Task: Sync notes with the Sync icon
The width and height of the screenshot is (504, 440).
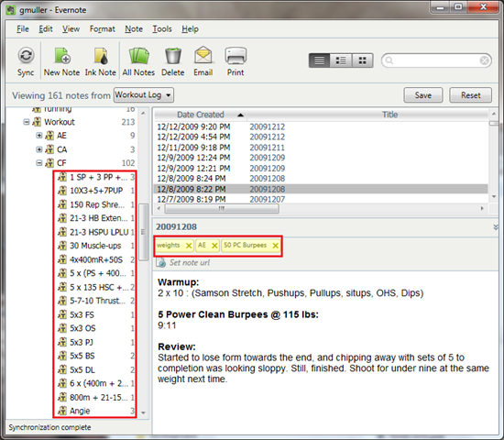Action: [x=26, y=61]
